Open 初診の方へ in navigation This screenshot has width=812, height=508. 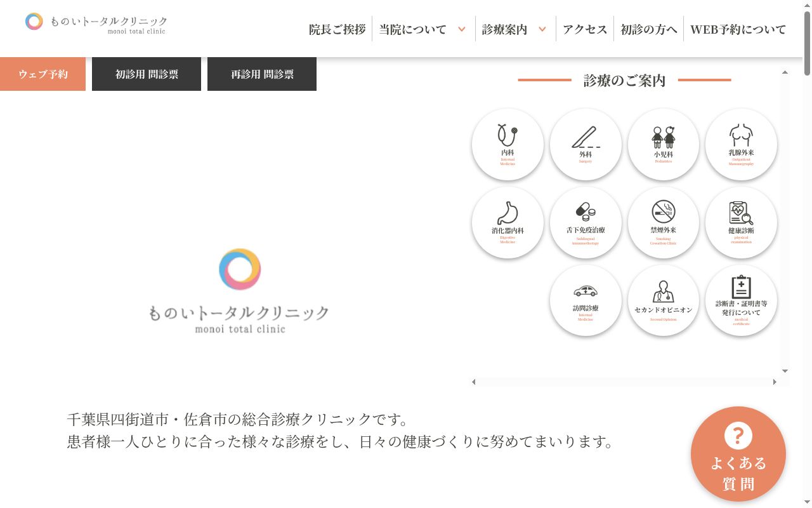(x=649, y=29)
